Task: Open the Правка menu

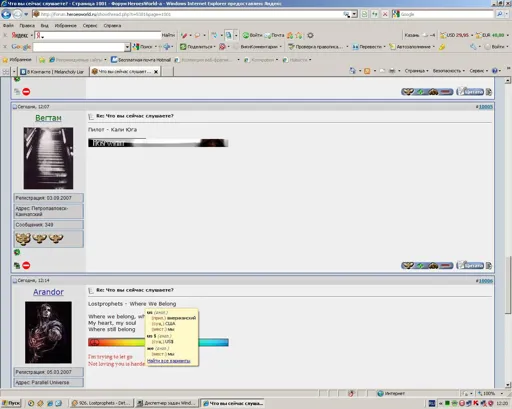Action: tap(27, 25)
